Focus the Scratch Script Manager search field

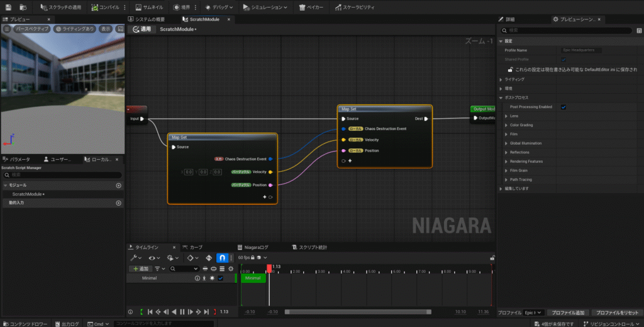(x=62, y=175)
